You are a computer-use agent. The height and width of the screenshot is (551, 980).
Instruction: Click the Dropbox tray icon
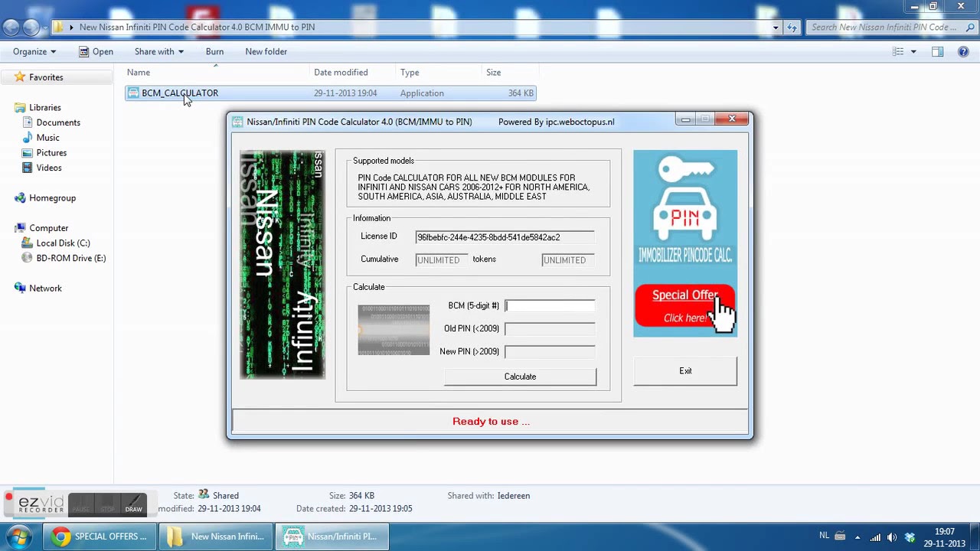pyautogui.click(x=910, y=537)
